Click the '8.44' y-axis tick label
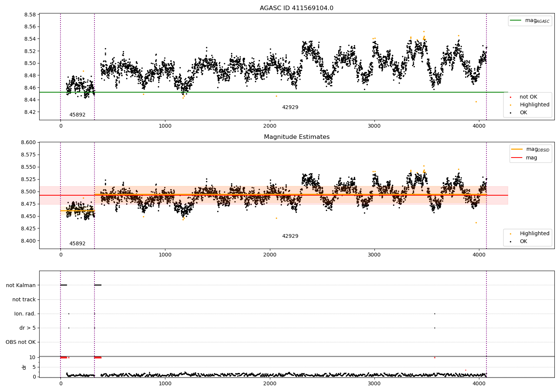Viewport: 560px width, 392px height. [x=29, y=100]
